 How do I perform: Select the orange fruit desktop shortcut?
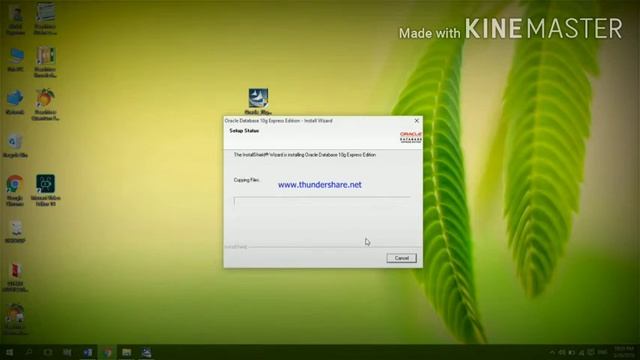(45, 104)
